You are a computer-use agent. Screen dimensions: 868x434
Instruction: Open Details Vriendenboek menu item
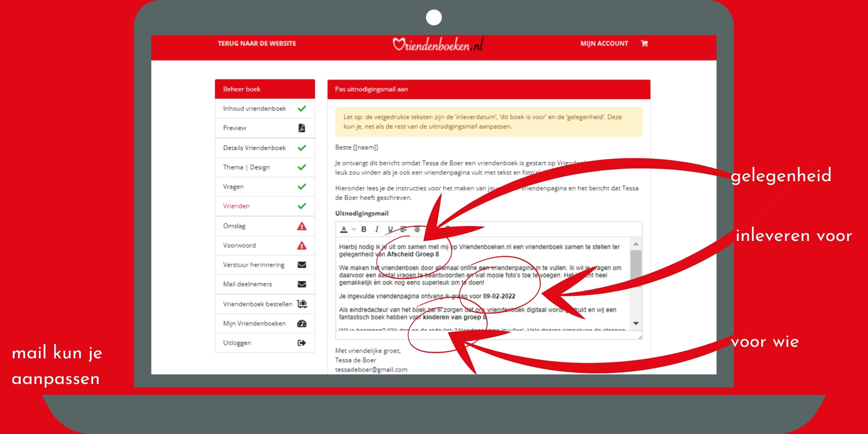265,148
